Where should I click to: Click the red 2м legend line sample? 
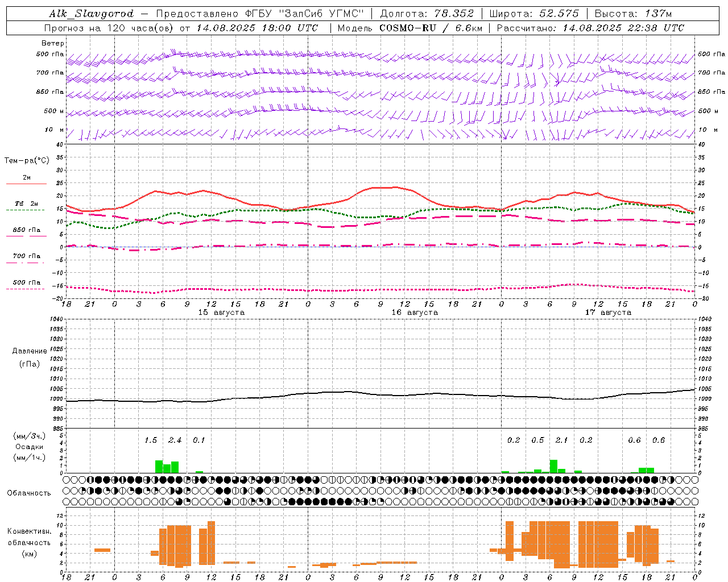tap(26, 184)
